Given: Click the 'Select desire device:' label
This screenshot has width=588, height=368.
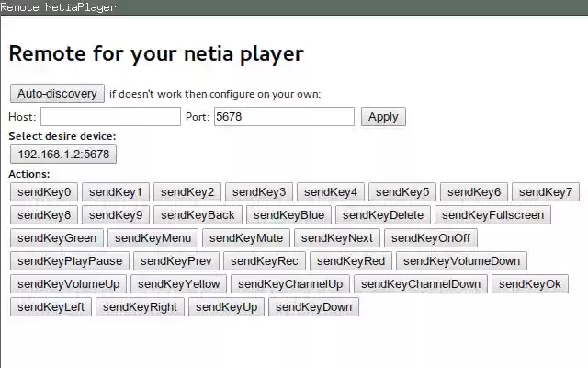Looking at the screenshot, I should click(x=62, y=136).
